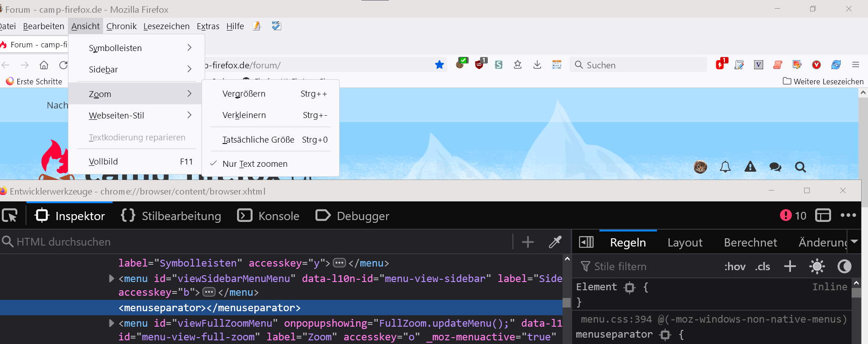
Task: Activate the element picker in developer tools
Action: (10, 216)
